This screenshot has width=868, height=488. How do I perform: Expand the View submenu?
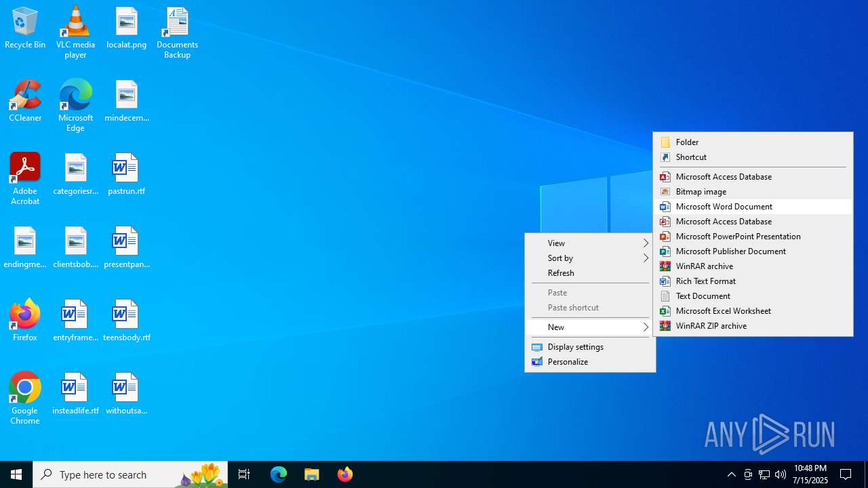(590, 243)
